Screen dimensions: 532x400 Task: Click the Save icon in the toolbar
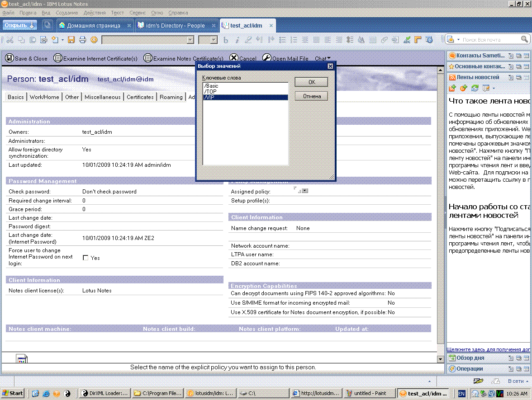71,40
